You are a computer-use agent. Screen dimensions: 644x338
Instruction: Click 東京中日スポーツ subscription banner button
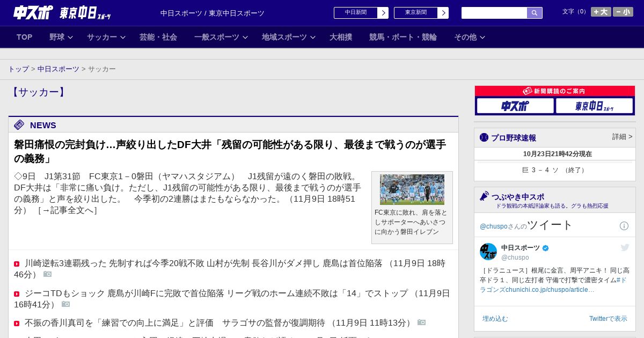[594, 106]
